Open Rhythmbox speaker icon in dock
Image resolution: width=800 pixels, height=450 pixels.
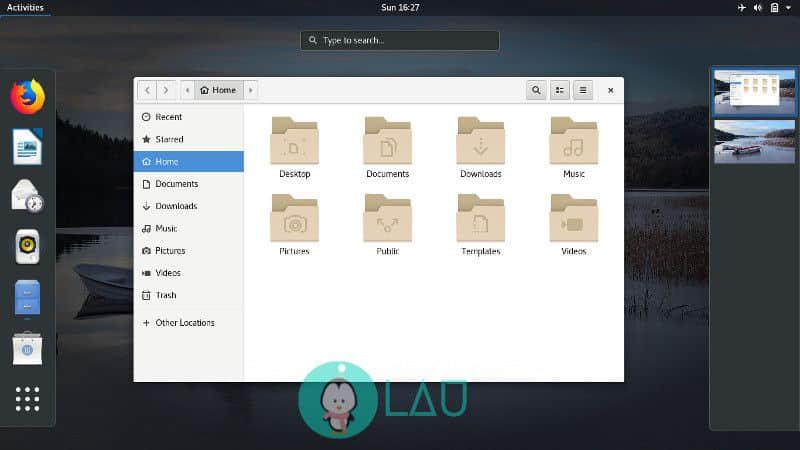[x=28, y=246]
